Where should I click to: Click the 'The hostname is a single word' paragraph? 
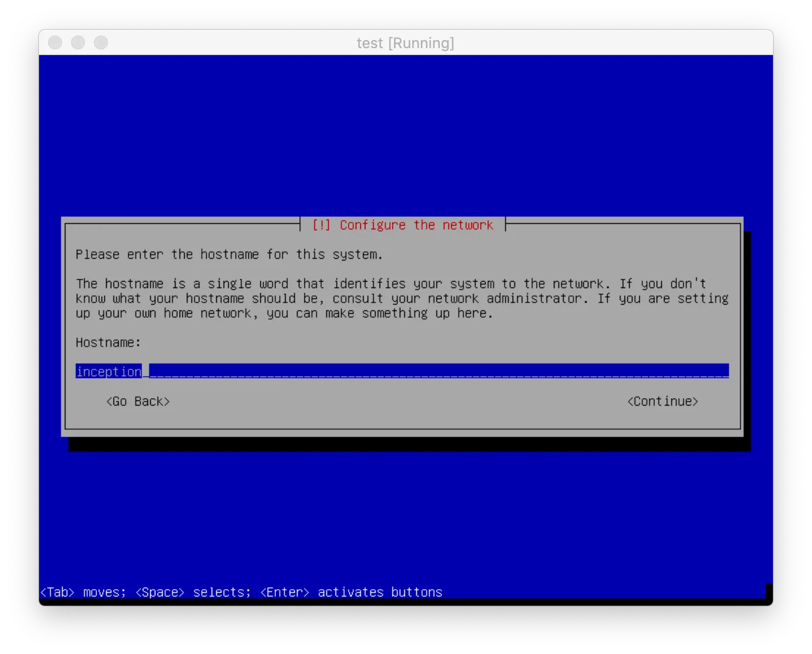click(402, 298)
